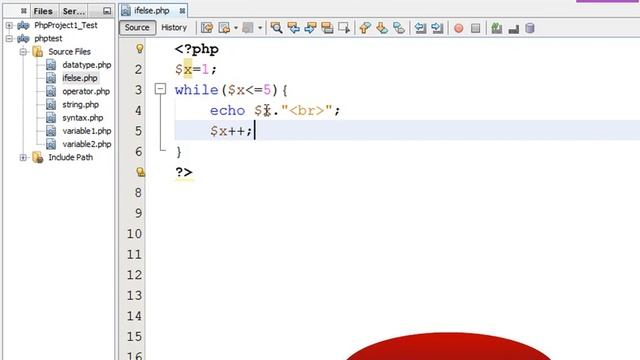Click Find Selection magnifier icon
640x360 pixels.
(276, 28)
